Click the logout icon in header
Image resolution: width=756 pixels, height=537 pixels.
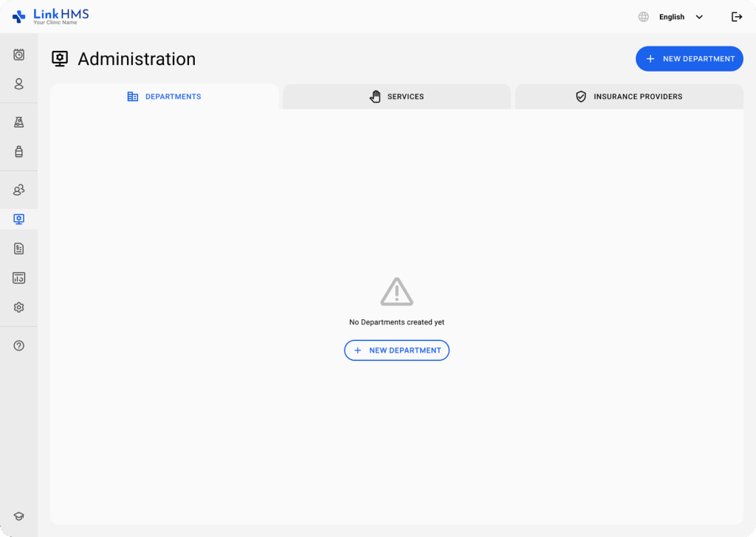(736, 17)
